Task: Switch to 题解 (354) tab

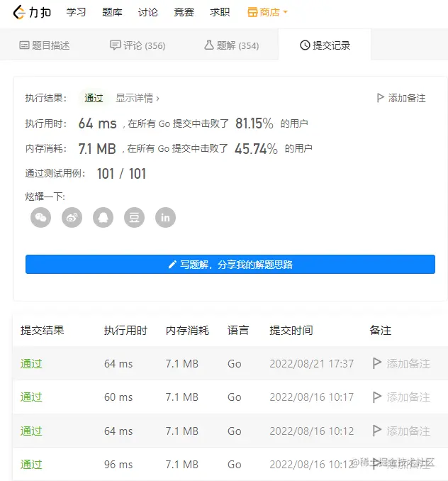Action: tap(232, 45)
